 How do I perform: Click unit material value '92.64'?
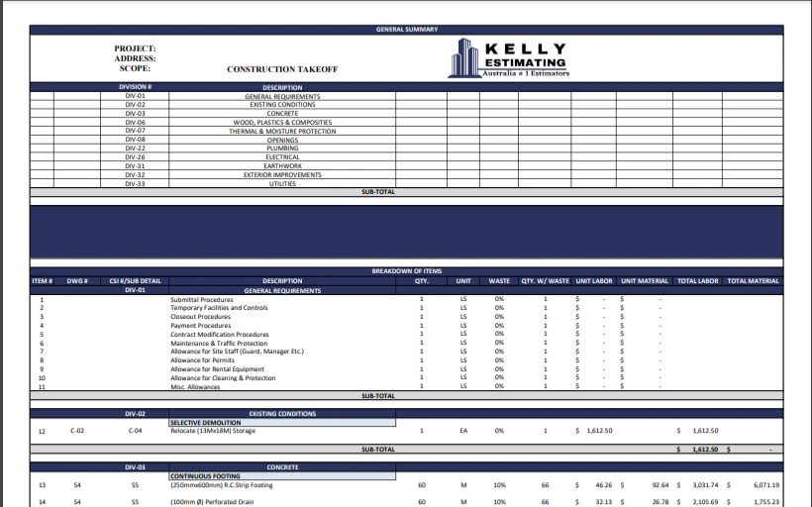click(x=660, y=485)
